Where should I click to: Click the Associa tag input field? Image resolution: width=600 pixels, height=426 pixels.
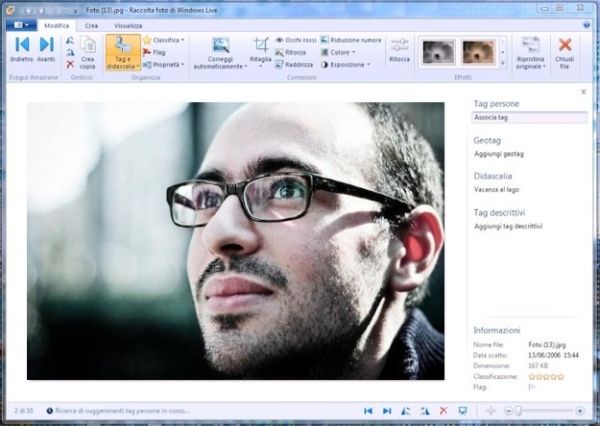[529, 117]
